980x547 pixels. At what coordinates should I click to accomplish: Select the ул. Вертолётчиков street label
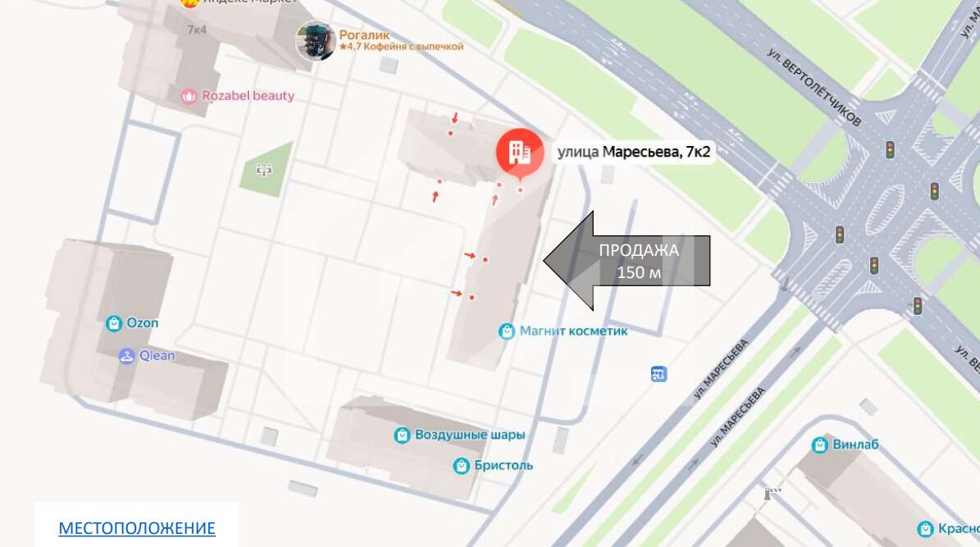point(814,86)
